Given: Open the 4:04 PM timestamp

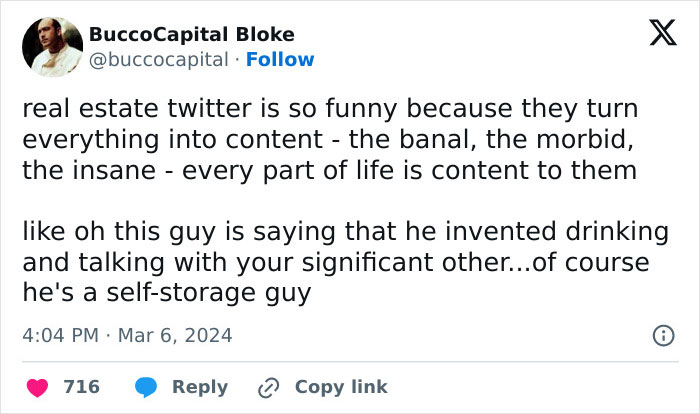Looking at the screenshot, I should (59, 335).
